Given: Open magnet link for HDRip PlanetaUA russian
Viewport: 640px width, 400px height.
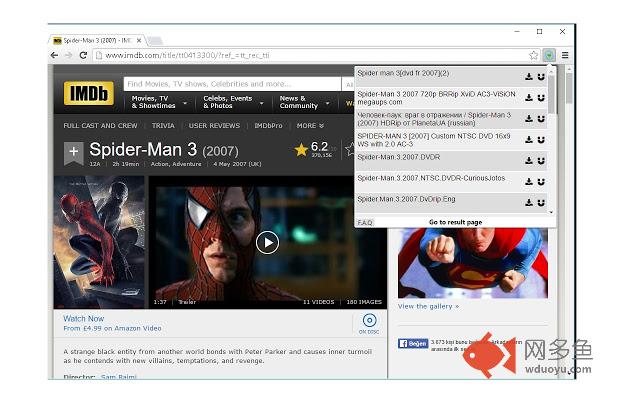Looking at the screenshot, I should (541, 118).
